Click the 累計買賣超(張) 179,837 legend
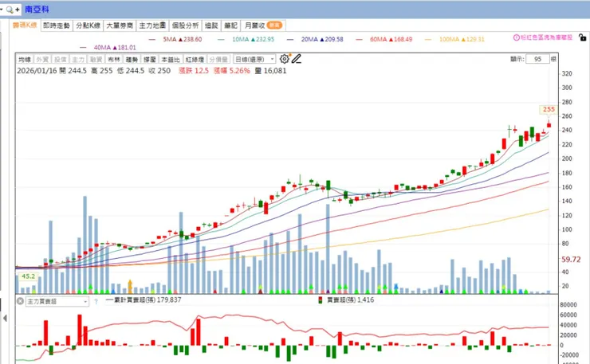 (x=144, y=300)
